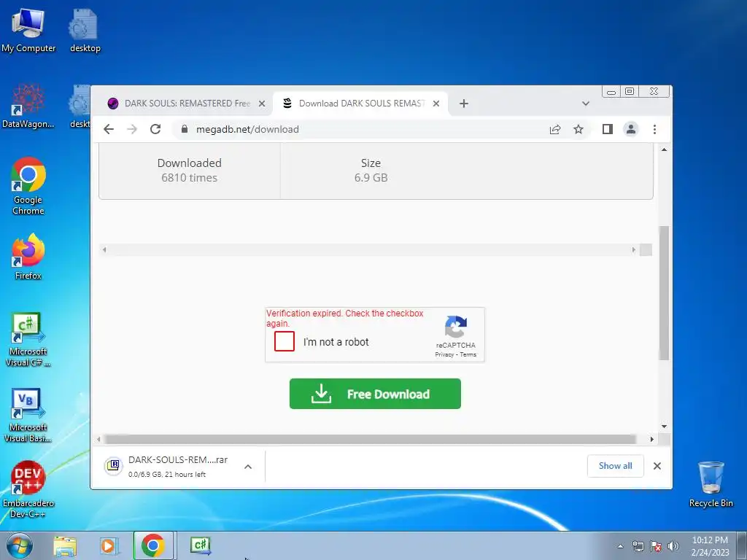Viewport: 747px width, 560px height.
Task: Open a new tab with plus button
Action: pyautogui.click(x=463, y=104)
